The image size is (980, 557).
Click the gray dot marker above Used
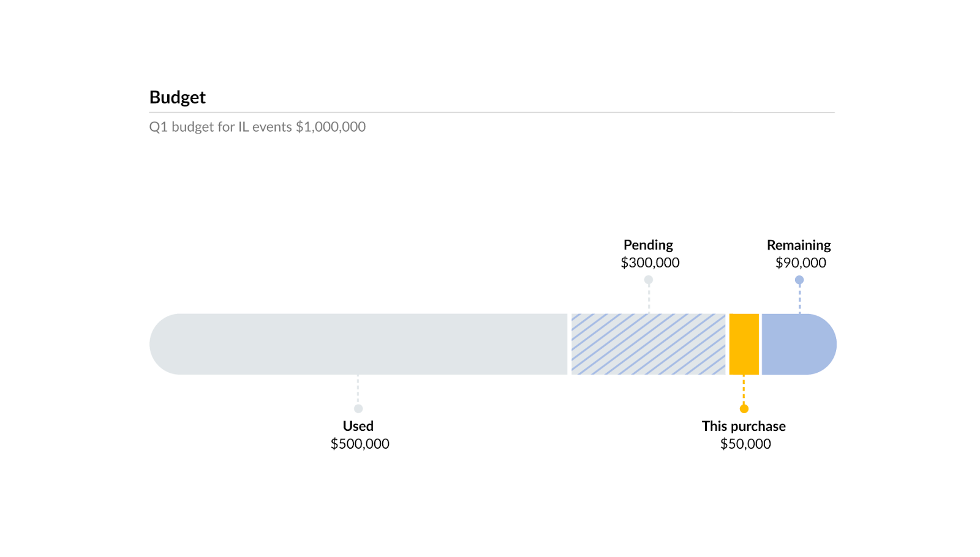pyautogui.click(x=358, y=408)
